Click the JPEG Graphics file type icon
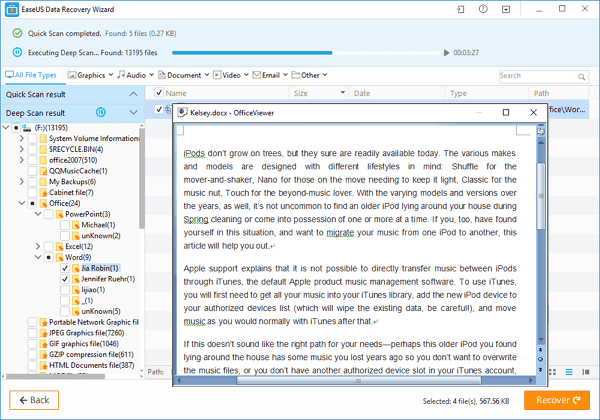 (43, 333)
